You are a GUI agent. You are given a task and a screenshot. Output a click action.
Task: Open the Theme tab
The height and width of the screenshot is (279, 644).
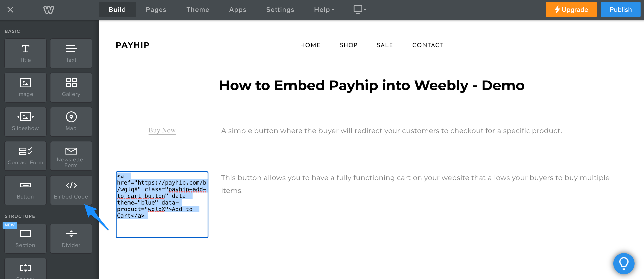tap(198, 9)
